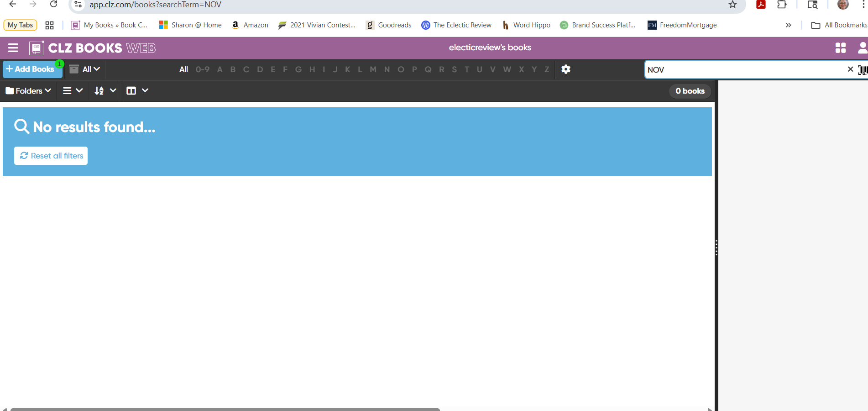This screenshot has height=411, width=868.
Task: Bookmark this page with the star icon
Action: tap(732, 5)
